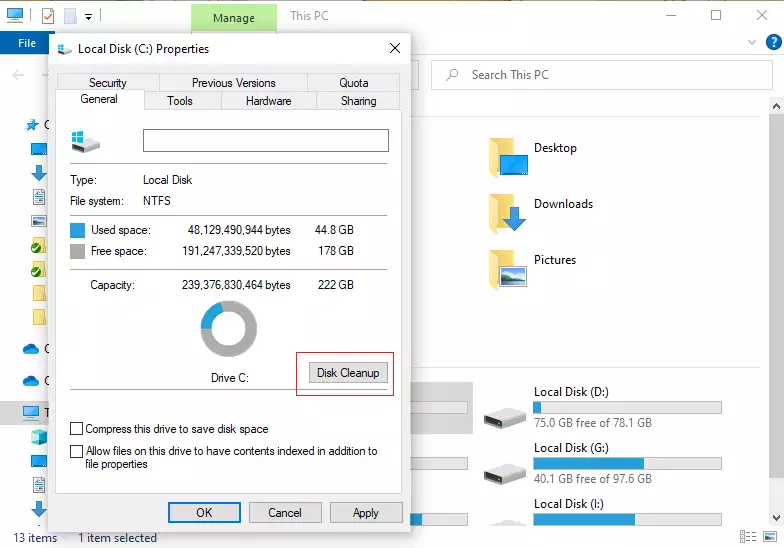Open the Hardware tab

click(x=268, y=100)
